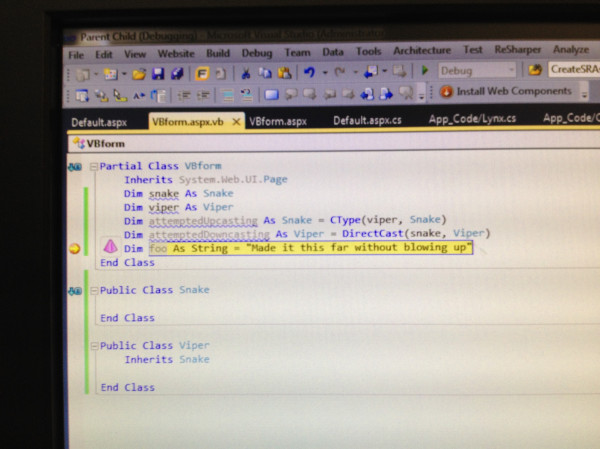Screen dimensions: 600x449
Task: Click the Save floppy disk icon
Action: pyautogui.click(x=158, y=73)
